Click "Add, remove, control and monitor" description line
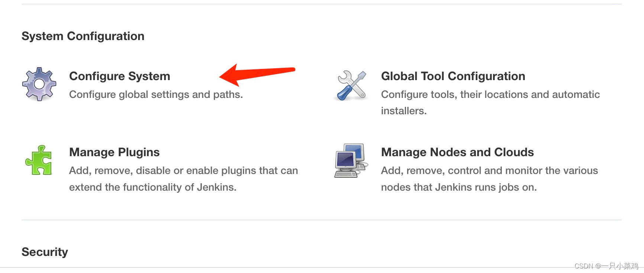Viewport: 644px width, 273px height. [x=489, y=171]
